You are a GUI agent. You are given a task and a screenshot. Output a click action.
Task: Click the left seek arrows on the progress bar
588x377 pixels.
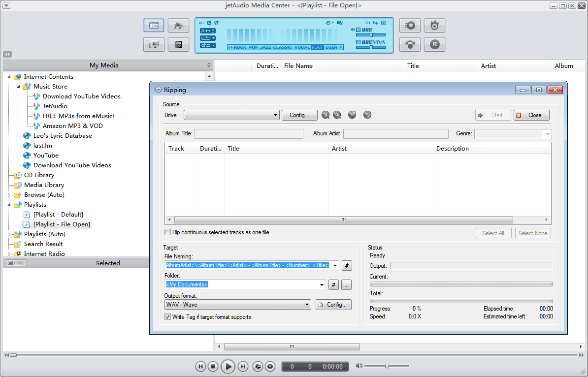pos(6,355)
